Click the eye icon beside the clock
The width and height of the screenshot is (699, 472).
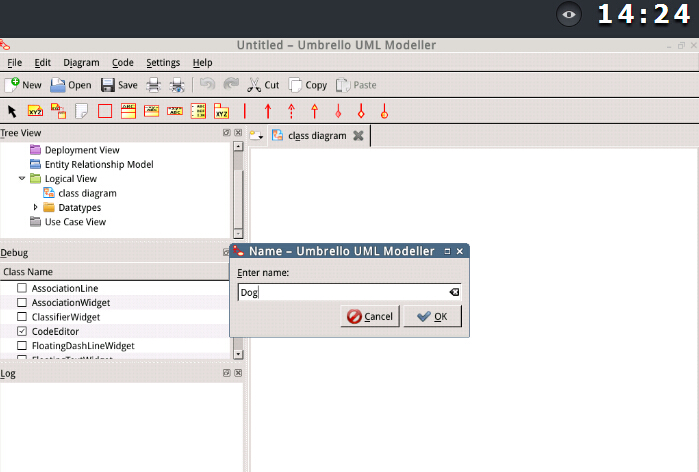tap(568, 15)
